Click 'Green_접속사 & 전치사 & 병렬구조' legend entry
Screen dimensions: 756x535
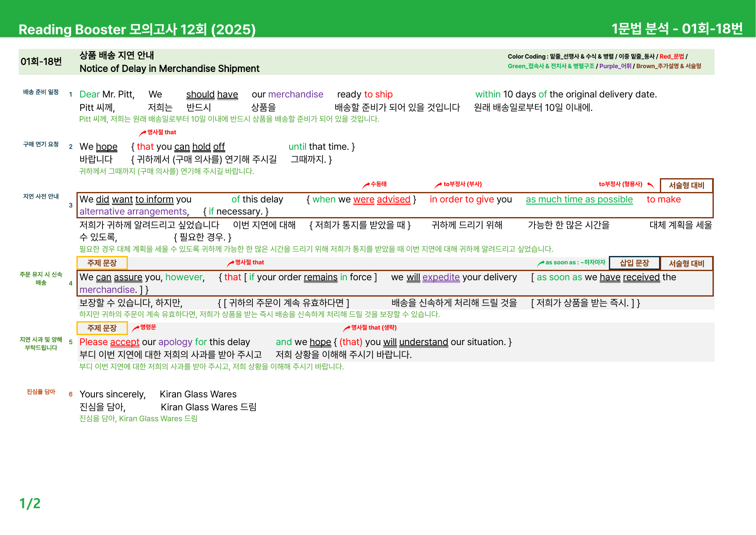551,66
